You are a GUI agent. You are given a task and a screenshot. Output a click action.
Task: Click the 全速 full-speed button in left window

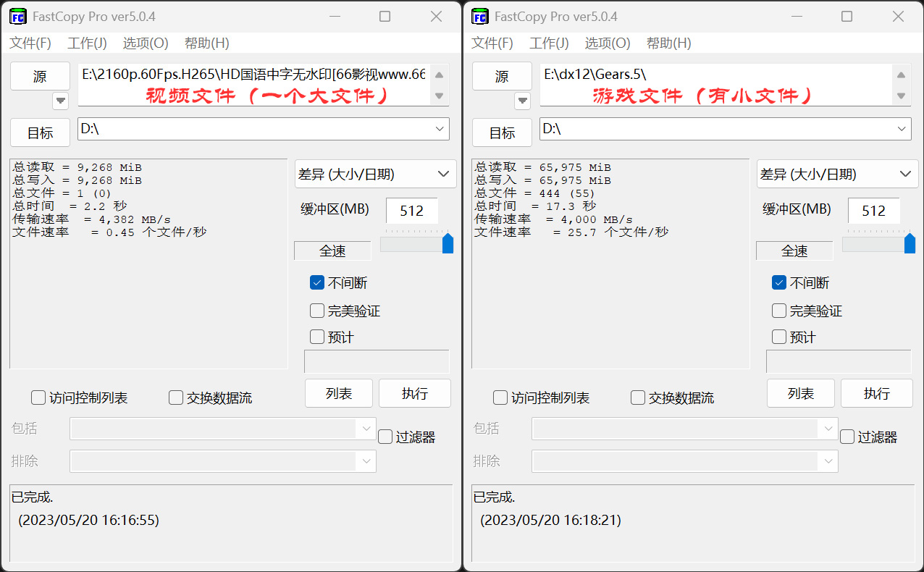332,250
